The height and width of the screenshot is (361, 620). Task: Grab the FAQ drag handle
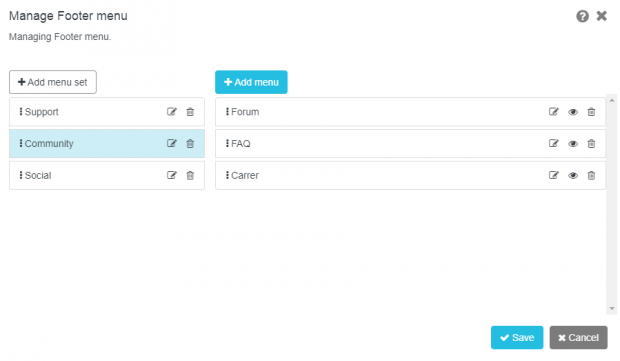click(227, 143)
